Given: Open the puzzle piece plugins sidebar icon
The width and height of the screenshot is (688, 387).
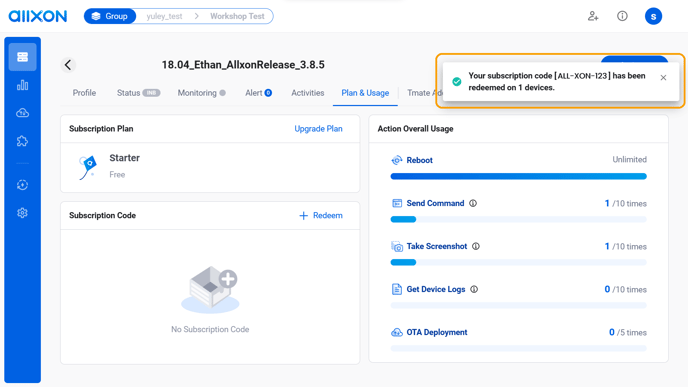Looking at the screenshot, I should click(22, 141).
